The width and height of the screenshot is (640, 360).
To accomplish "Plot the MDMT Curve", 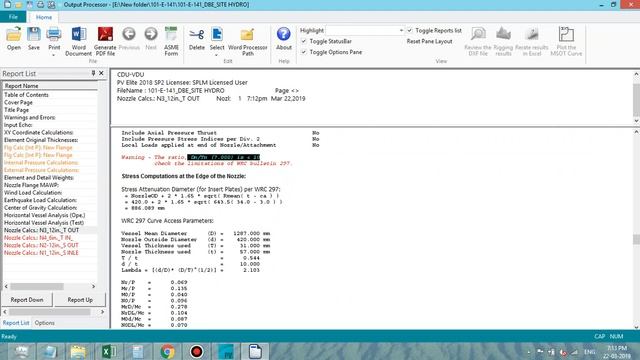I will 566,41.
